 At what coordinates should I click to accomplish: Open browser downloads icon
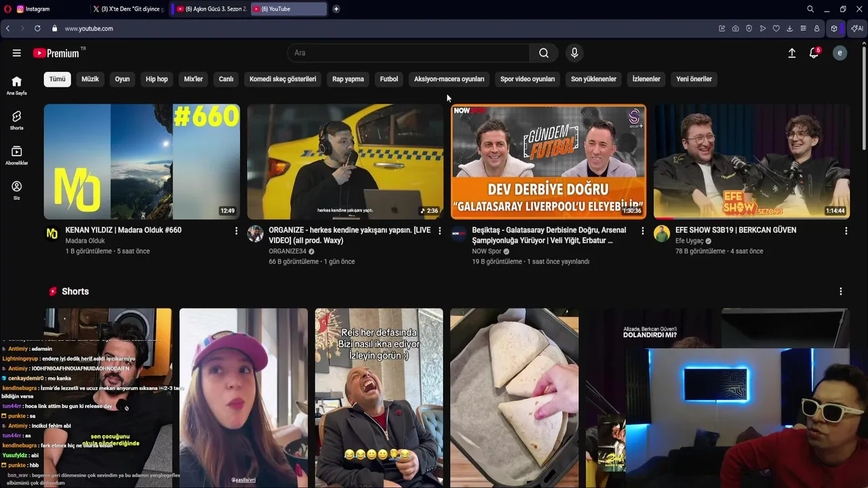[789, 28]
